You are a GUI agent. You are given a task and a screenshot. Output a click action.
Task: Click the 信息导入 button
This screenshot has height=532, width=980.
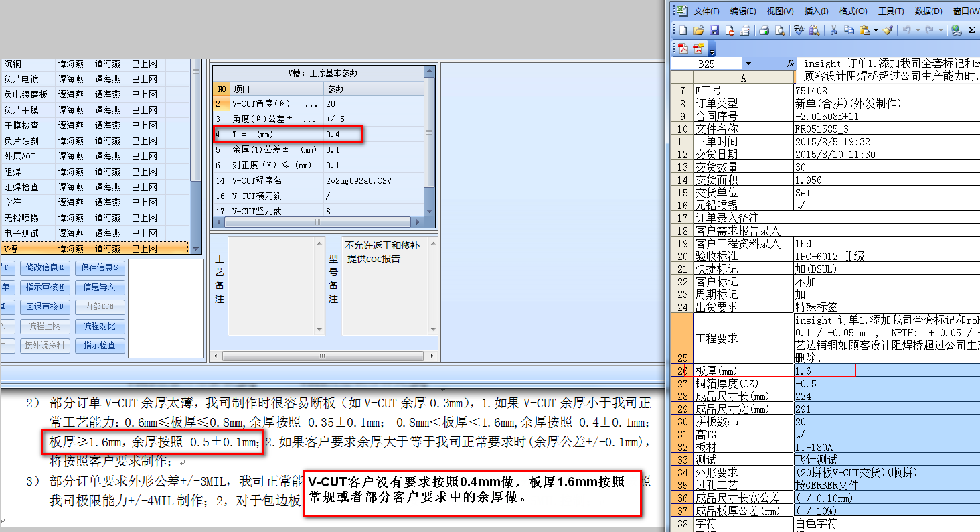click(x=99, y=287)
